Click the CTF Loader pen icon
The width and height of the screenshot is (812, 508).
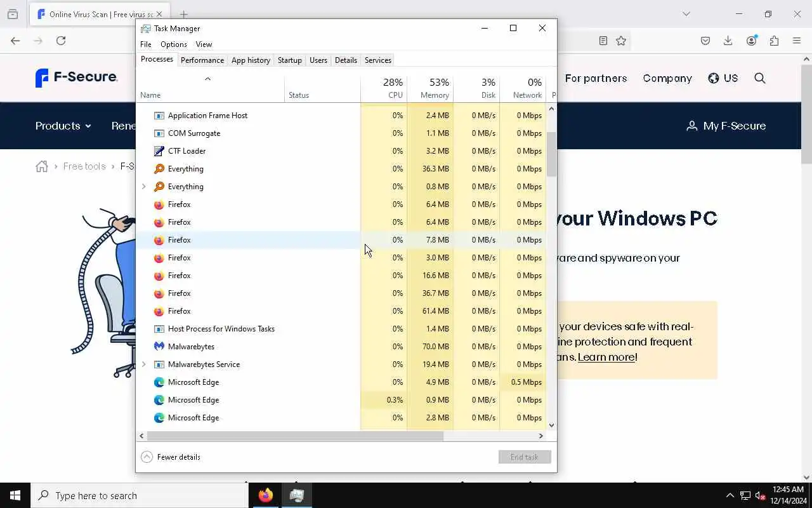(159, 151)
